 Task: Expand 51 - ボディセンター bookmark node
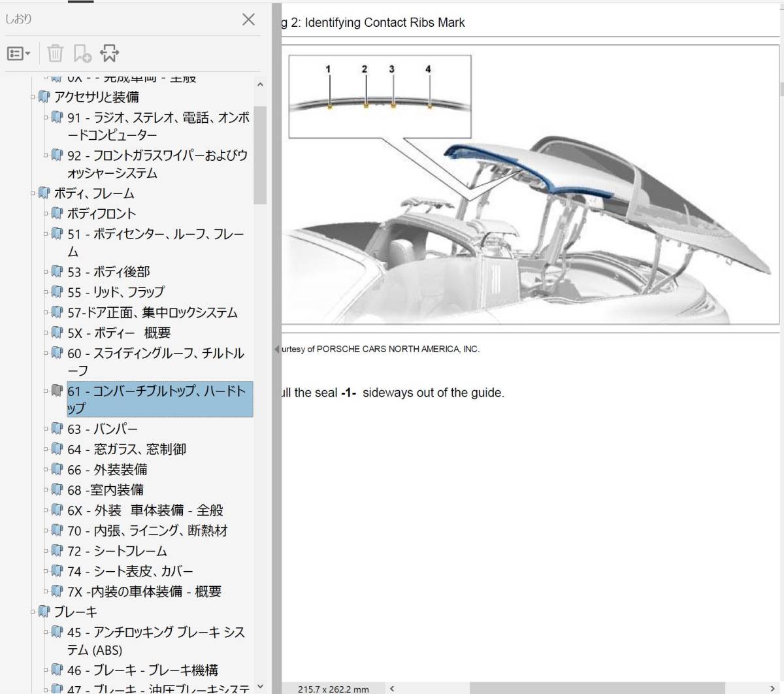click(x=46, y=234)
